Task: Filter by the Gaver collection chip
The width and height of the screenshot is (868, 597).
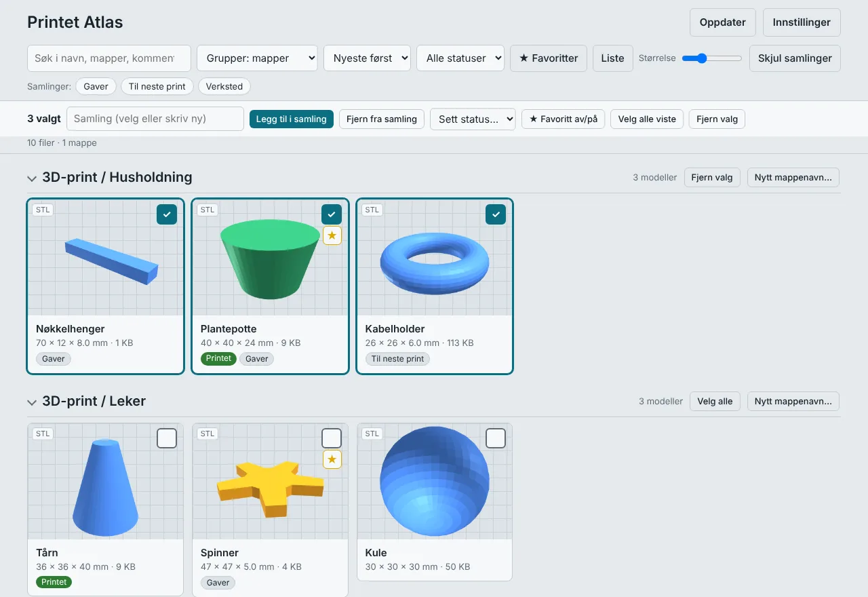Action: [96, 87]
